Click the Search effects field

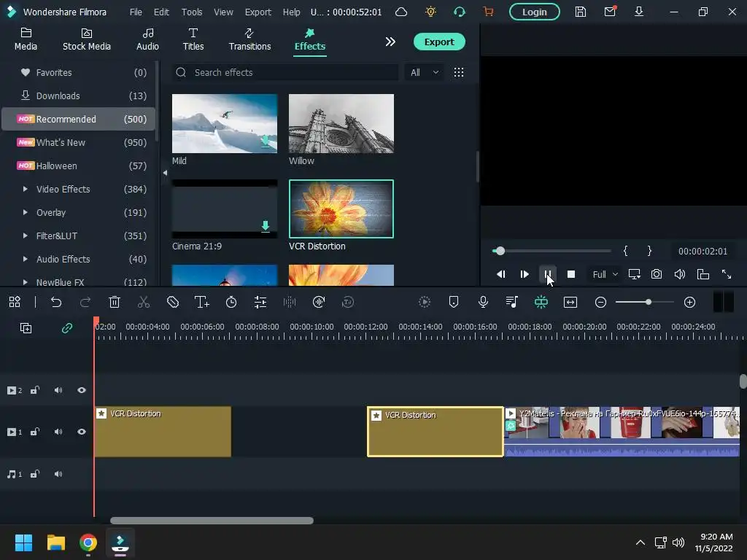pyautogui.click(x=285, y=72)
